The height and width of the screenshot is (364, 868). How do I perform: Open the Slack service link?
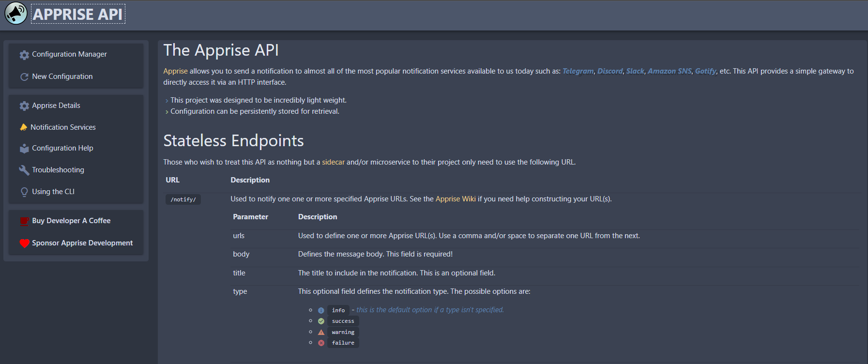tap(635, 71)
